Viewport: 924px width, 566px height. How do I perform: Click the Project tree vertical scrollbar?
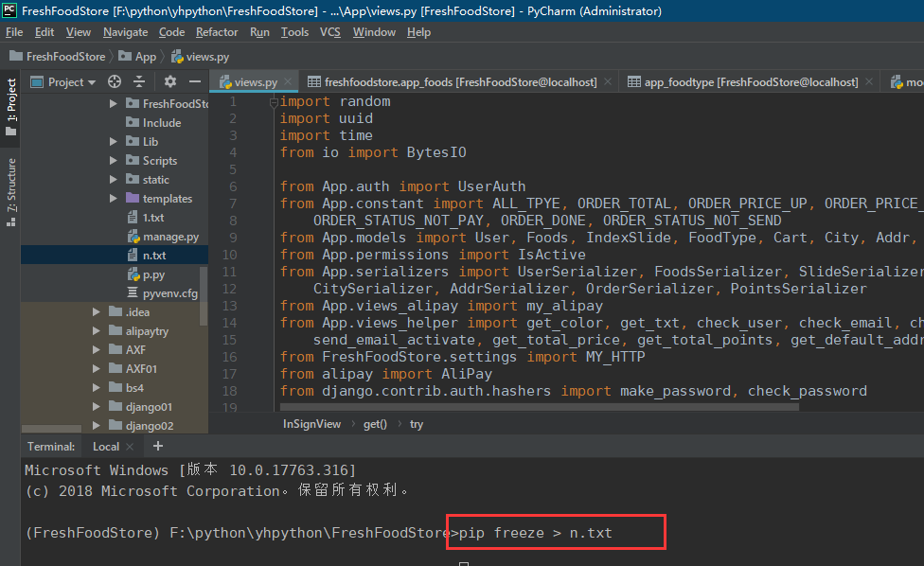204,295
